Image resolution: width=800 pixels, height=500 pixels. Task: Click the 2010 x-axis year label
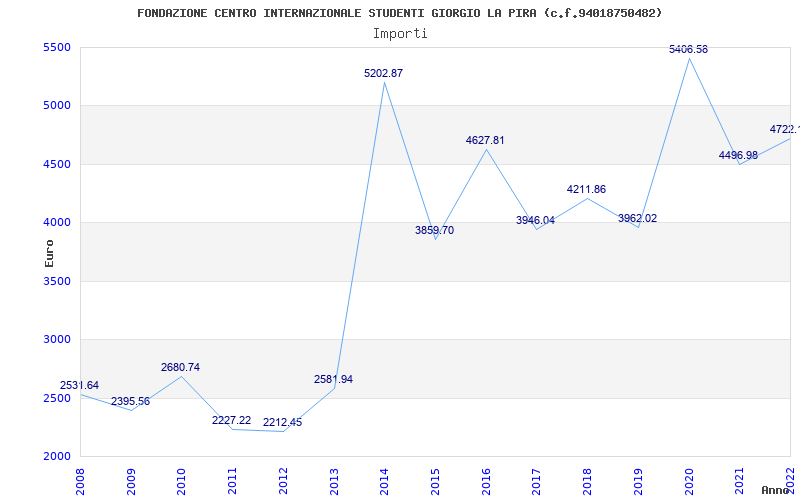tap(182, 481)
